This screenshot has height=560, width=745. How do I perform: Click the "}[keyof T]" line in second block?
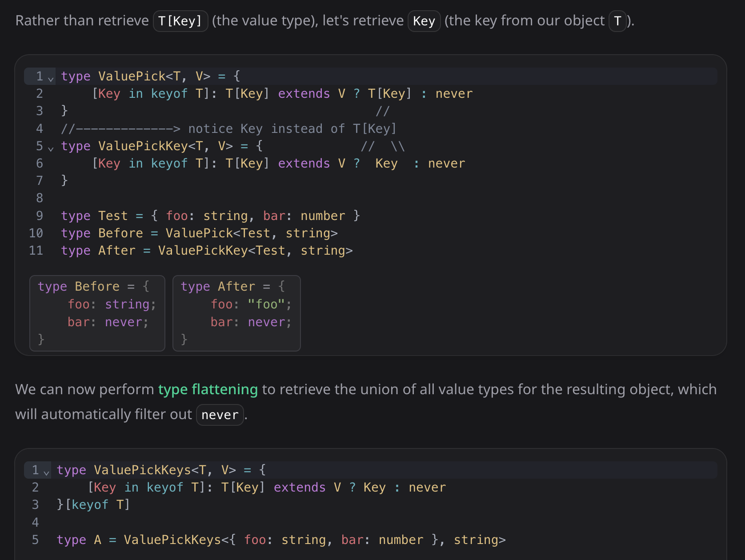(93, 505)
